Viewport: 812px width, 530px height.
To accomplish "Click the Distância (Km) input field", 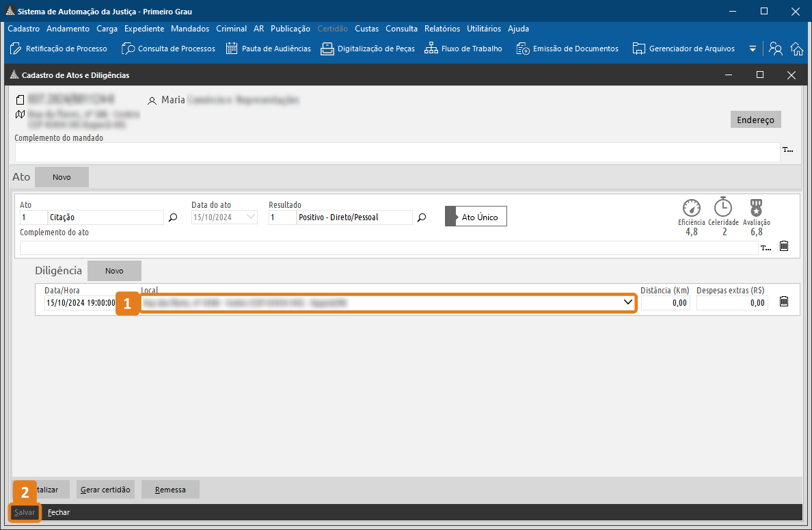I will (665, 302).
